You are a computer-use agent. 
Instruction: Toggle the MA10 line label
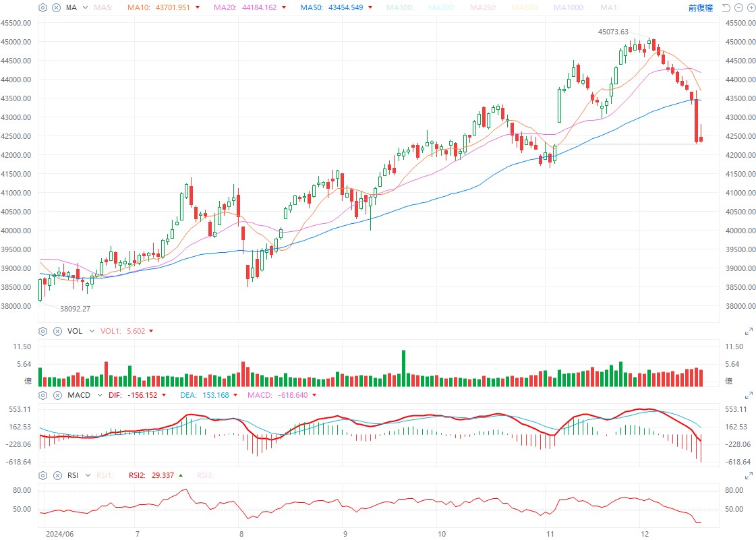(x=140, y=7)
